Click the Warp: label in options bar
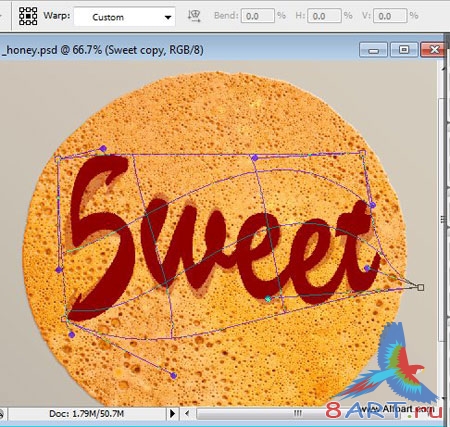This screenshot has height=427, width=450. (x=57, y=16)
